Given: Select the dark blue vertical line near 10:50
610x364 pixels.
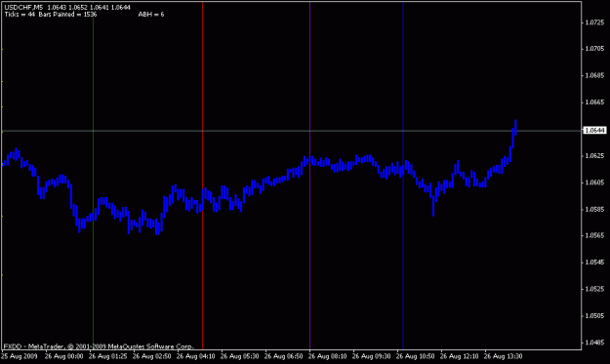Looking at the screenshot, I should tap(403, 175).
